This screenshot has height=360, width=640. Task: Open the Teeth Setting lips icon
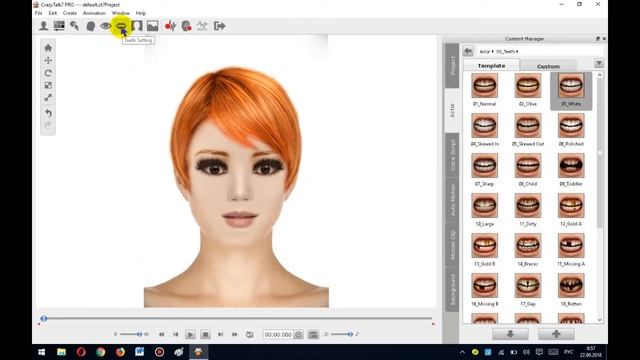coord(121,26)
